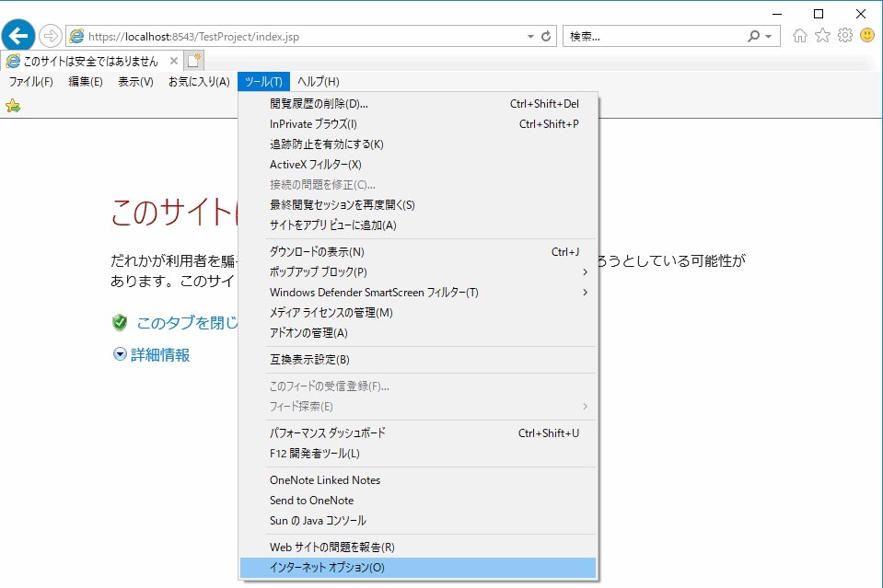The image size is (883, 588).
Task: Click the smiley feedback icon
Action: pyautogui.click(x=867, y=36)
